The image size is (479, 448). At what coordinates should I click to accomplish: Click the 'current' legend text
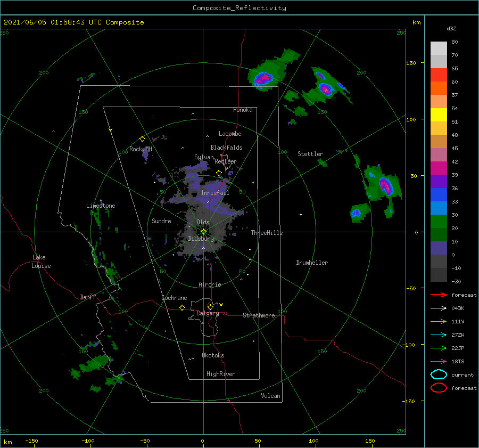point(463,374)
